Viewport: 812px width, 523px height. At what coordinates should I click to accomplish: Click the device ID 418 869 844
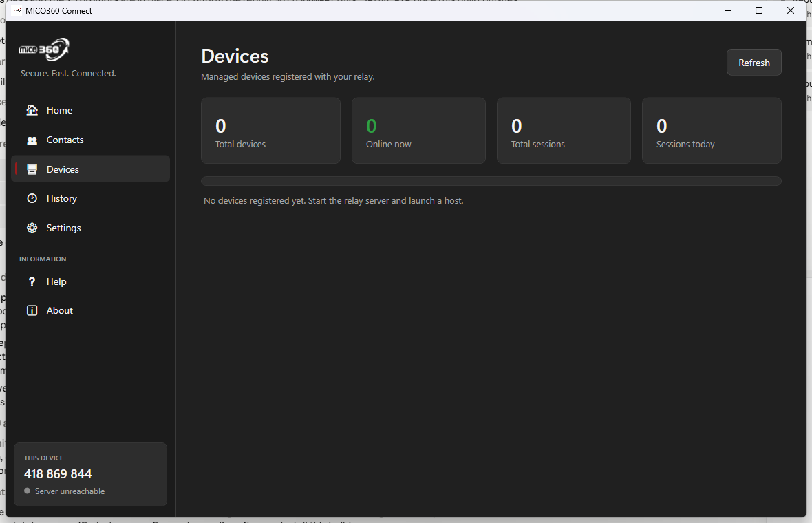coord(58,474)
